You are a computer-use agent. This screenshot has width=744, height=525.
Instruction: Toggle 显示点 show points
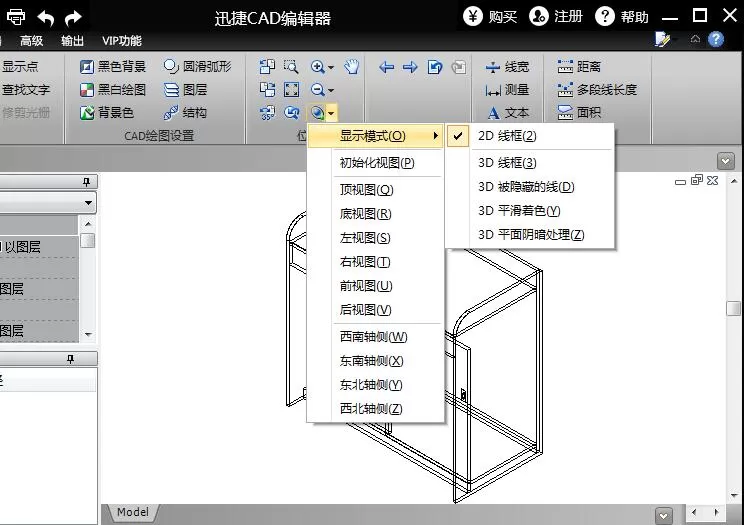[x=19, y=66]
